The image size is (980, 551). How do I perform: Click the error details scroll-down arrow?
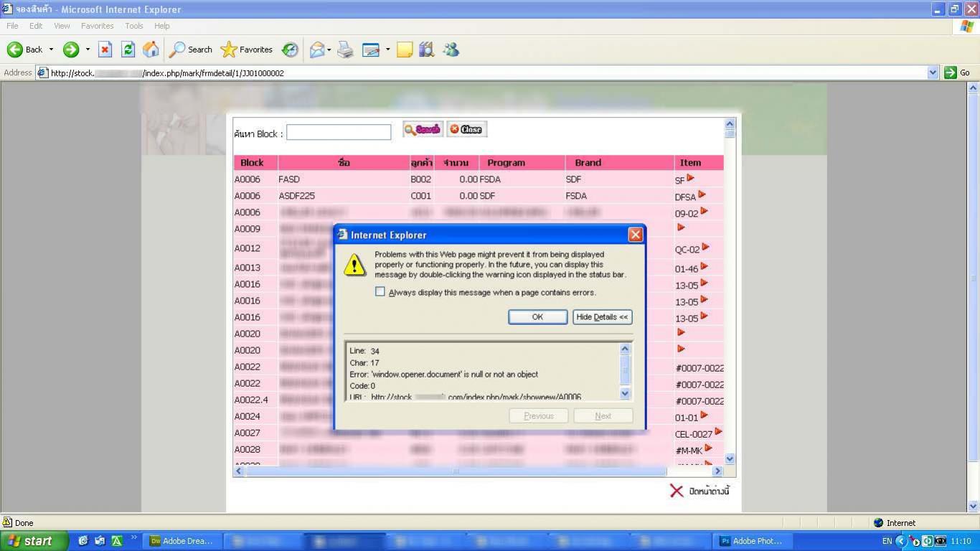(x=624, y=393)
